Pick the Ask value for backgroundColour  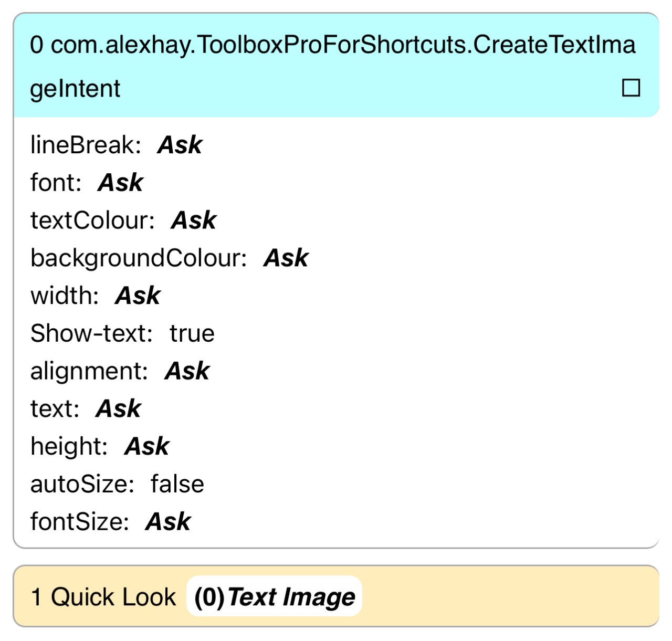click(x=286, y=258)
